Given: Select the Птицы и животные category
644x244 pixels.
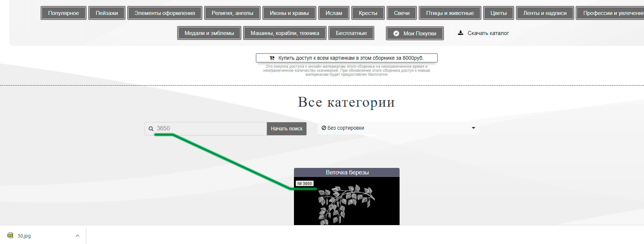Looking at the screenshot, I should tap(450, 13).
